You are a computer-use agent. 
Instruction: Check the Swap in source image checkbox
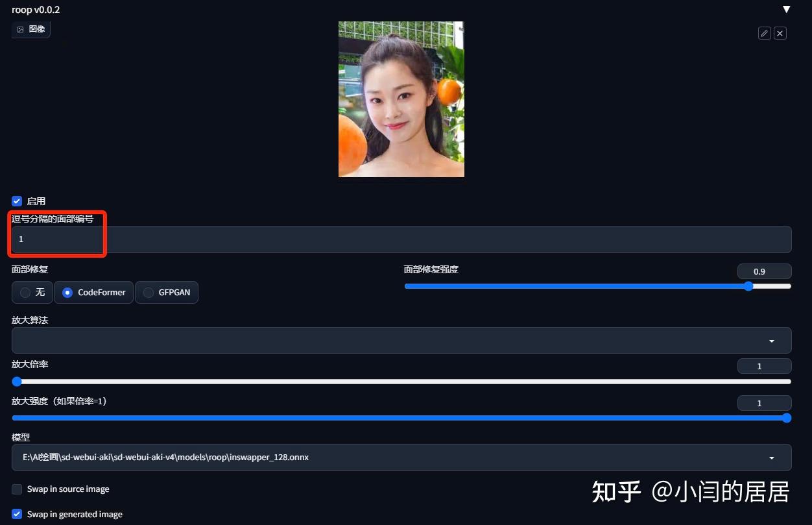16,489
